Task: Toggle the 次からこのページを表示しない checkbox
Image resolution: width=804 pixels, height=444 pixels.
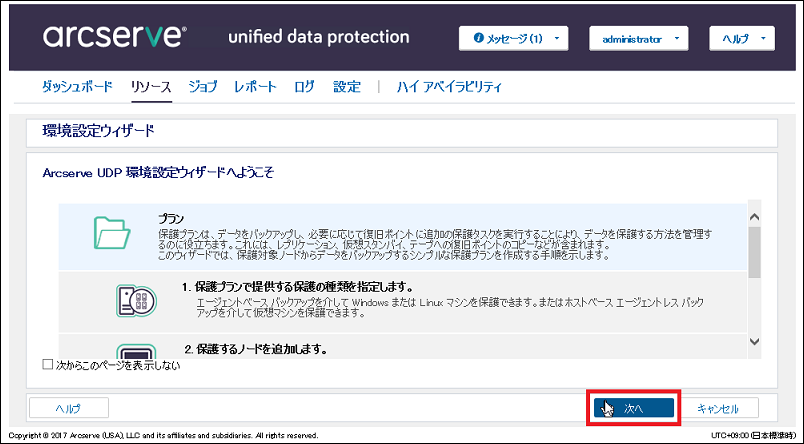Action: click(48, 365)
